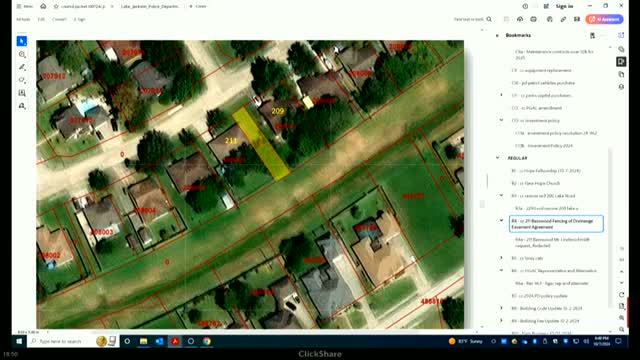
Task: Open the Convert toolbar menu
Action: (59, 19)
